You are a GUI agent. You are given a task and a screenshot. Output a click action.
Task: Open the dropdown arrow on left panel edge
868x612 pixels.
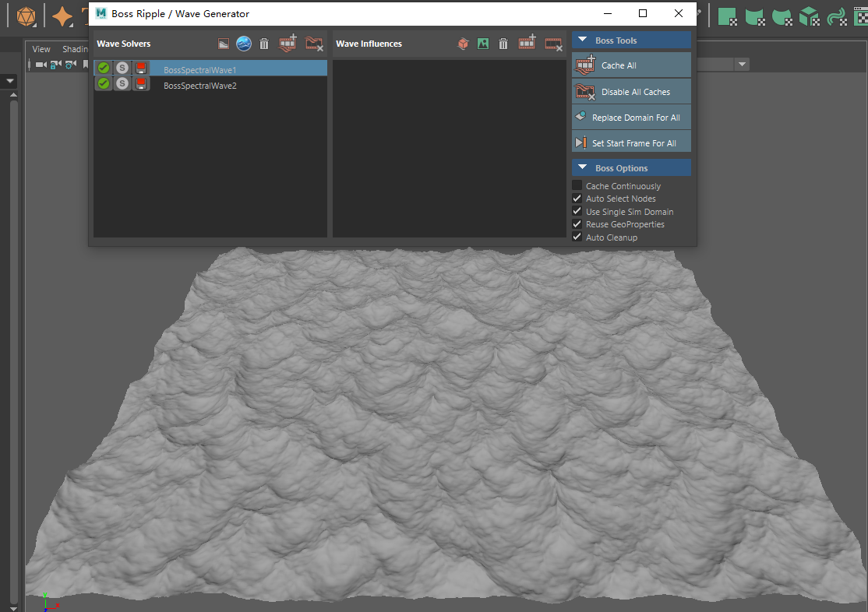9,81
